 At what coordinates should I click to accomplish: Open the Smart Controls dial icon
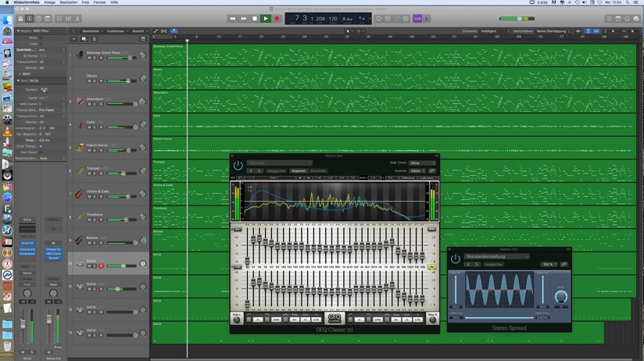coord(59,19)
